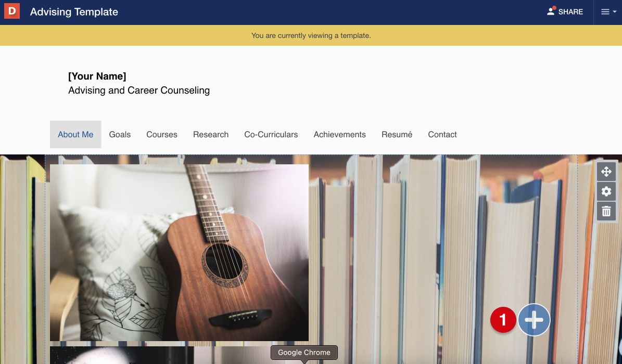Image resolution: width=622 pixels, height=364 pixels.
Task: Delete section with the trash icon
Action: [x=606, y=211]
